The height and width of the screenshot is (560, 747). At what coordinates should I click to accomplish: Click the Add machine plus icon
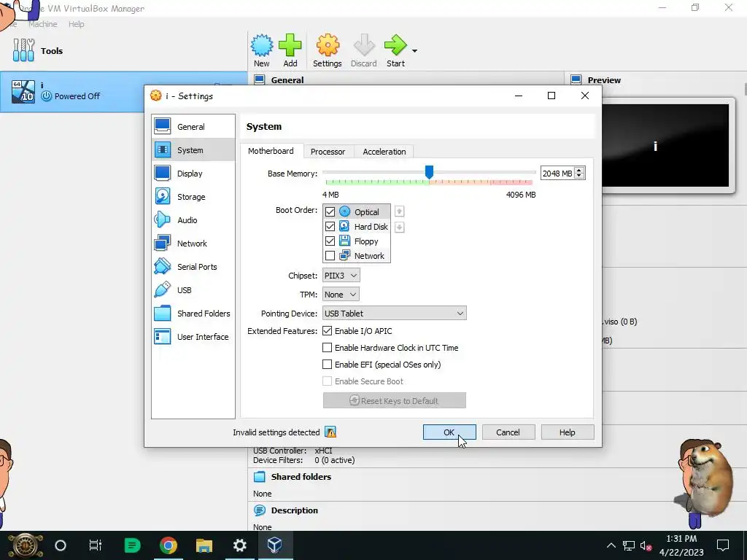290,45
